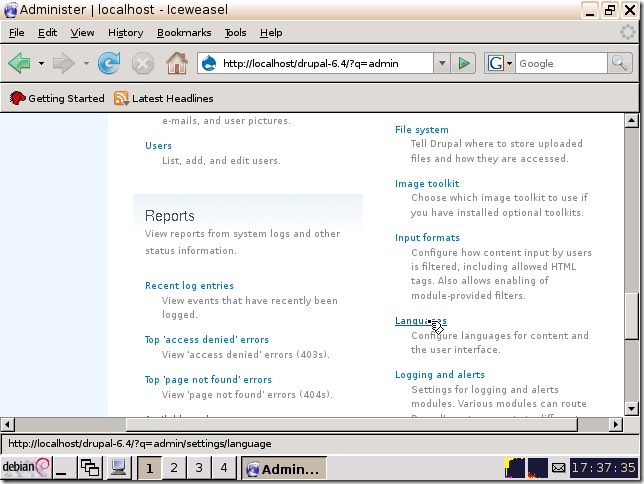Open the Logging and alerts link
This screenshot has width=644, height=484.
(440, 374)
